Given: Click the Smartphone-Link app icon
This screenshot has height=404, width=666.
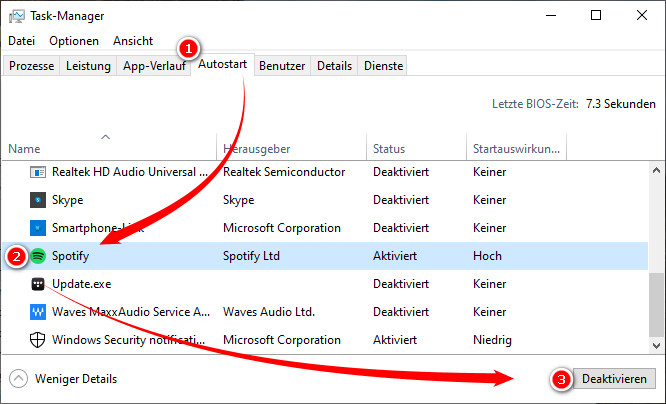Looking at the screenshot, I should (38, 228).
